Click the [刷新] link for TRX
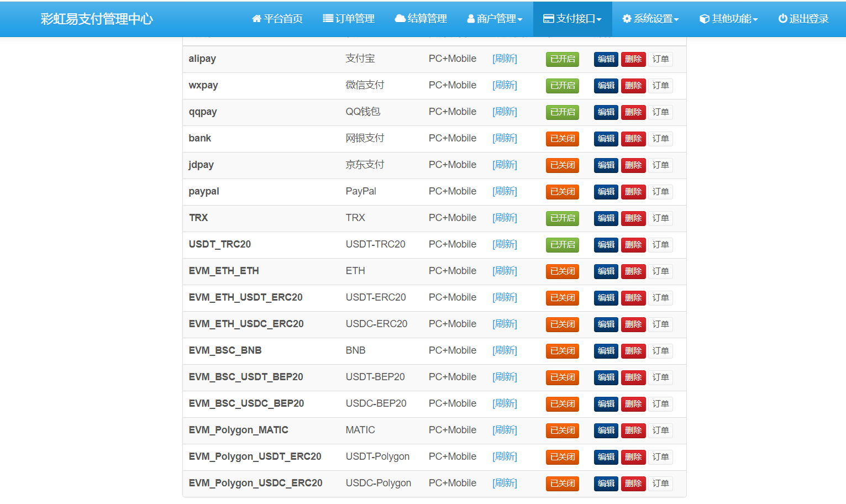Viewport: 846px width, 504px height. pos(505,218)
